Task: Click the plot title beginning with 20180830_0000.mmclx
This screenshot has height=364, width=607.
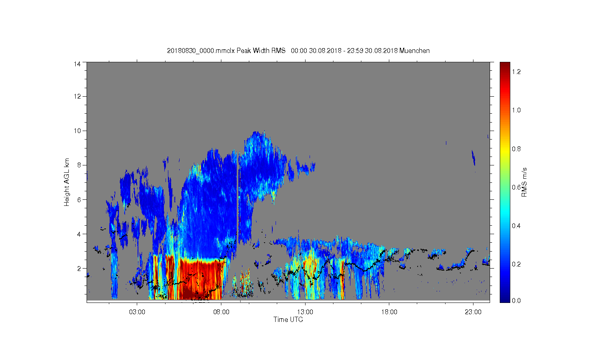Action: click(298, 51)
